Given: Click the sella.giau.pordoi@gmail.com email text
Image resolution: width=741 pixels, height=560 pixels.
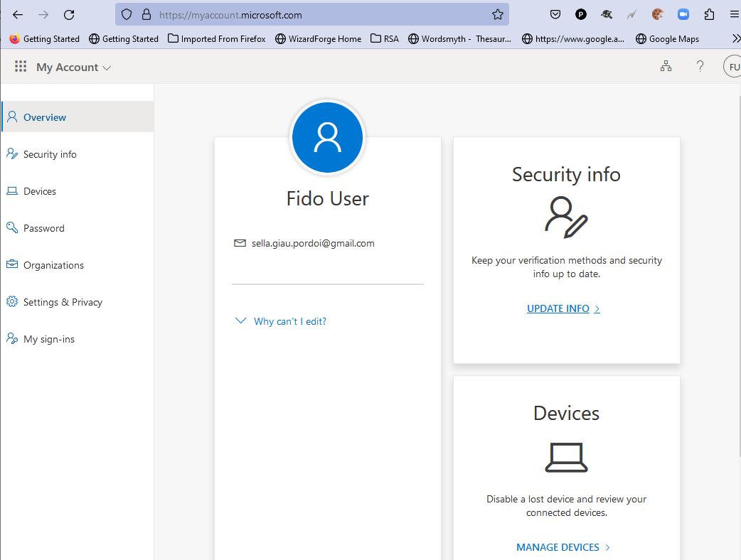Looking at the screenshot, I should (x=313, y=243).
